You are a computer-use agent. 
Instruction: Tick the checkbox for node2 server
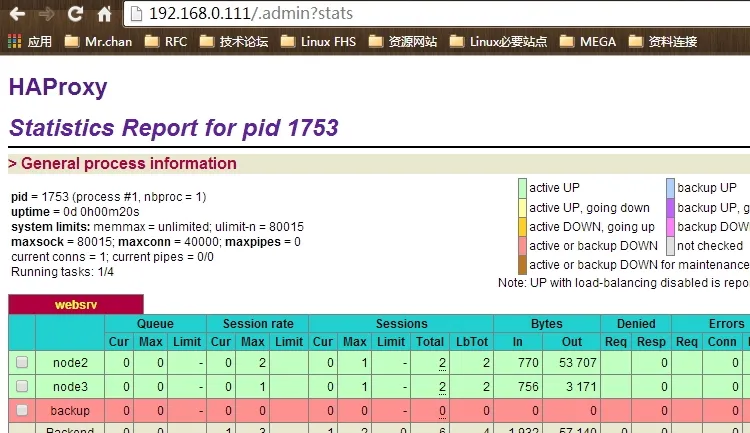tap(22, 362)
